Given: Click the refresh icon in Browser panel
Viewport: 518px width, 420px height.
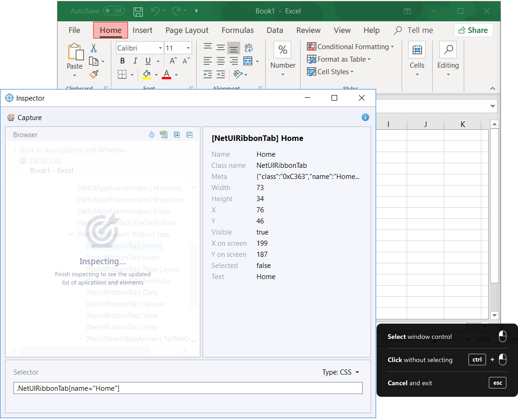Looking at the screenshot, I should click(152, 134).
